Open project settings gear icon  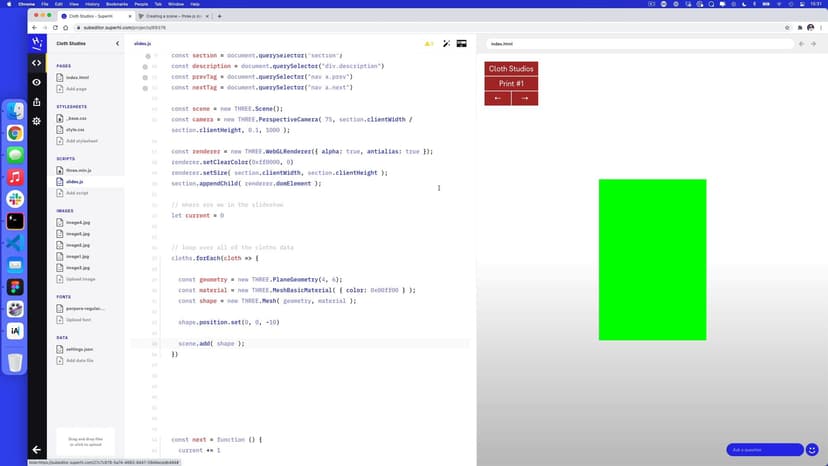point(37,121)
